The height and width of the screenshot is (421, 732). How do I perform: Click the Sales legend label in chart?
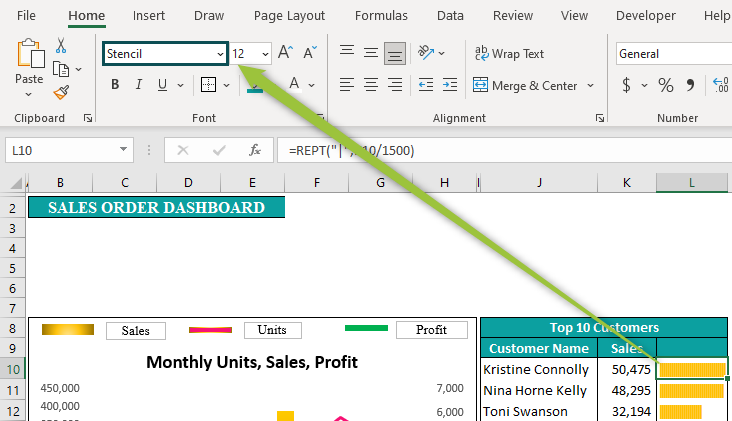tap(135, 331)
